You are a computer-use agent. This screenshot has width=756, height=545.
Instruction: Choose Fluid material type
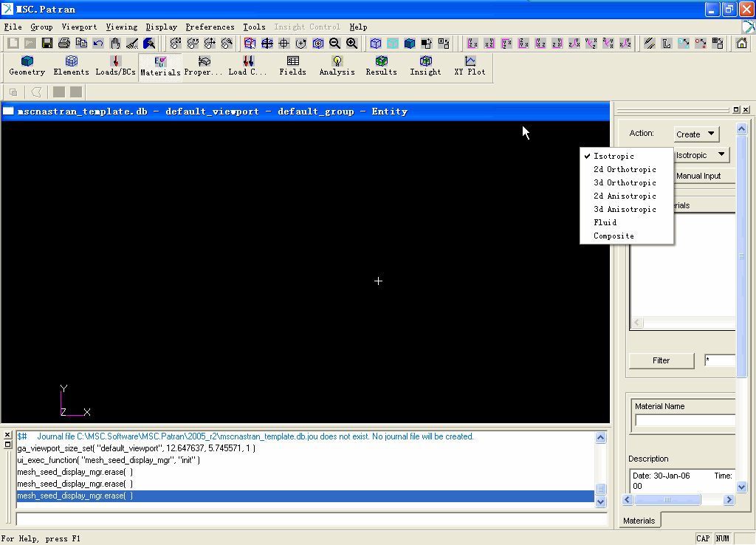coord(626,222)
